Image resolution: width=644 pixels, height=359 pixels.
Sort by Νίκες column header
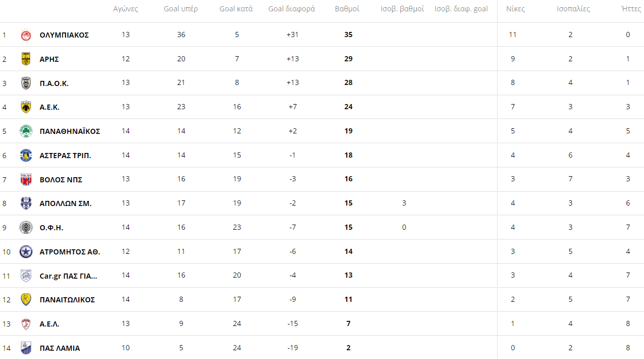[515, 9]
